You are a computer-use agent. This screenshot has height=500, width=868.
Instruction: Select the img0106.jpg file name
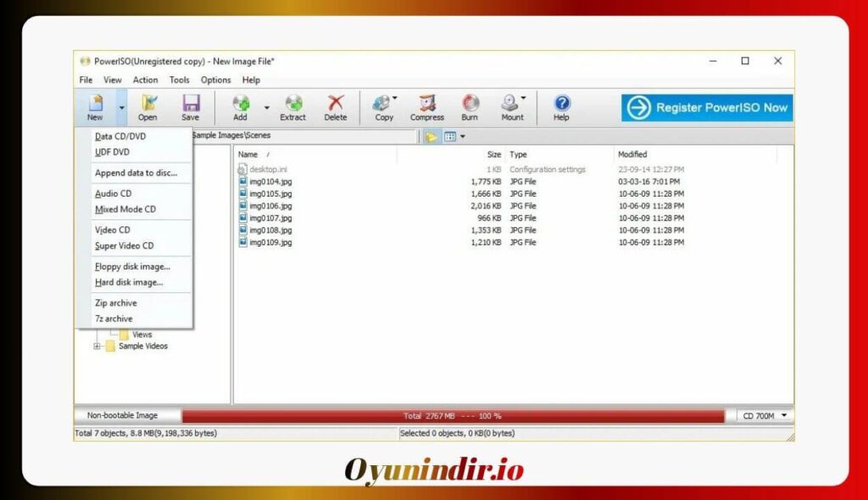coord(270,206)
